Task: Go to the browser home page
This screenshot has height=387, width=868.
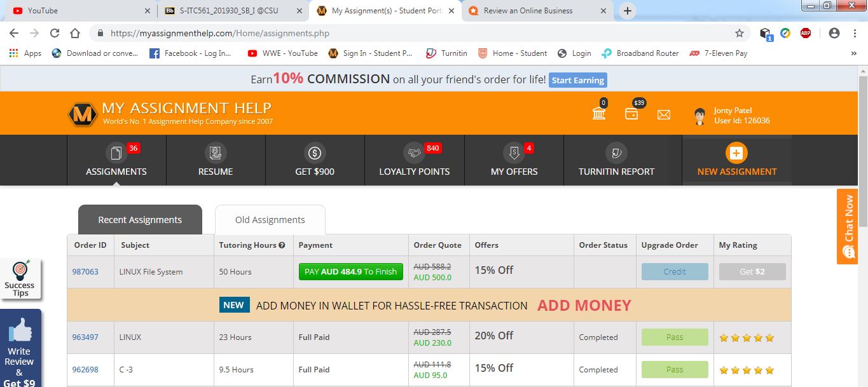Action: point(75,33)
